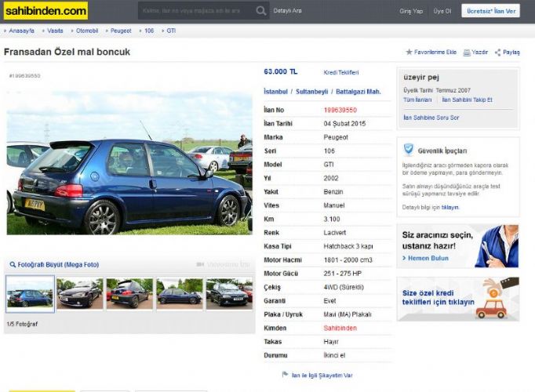Click İlan Sahibini Takip Et

point(467,100)
